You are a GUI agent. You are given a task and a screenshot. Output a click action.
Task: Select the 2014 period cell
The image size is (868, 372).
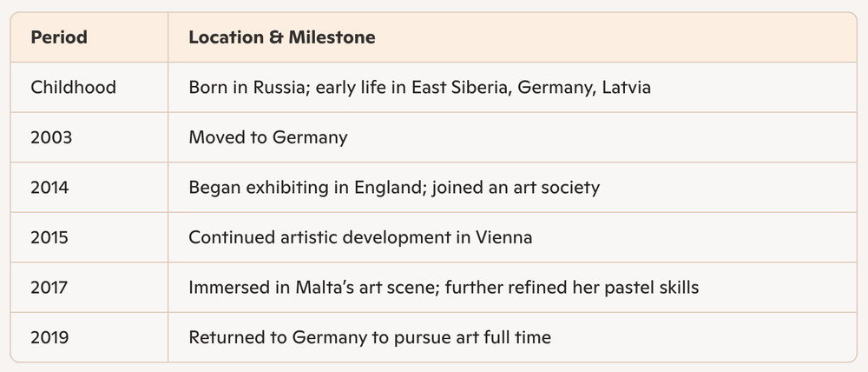89,187
